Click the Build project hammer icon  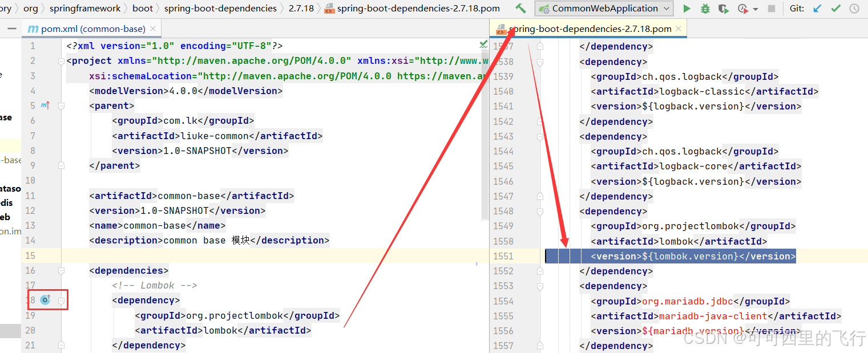pyautogui.click(x=520, y=9)
